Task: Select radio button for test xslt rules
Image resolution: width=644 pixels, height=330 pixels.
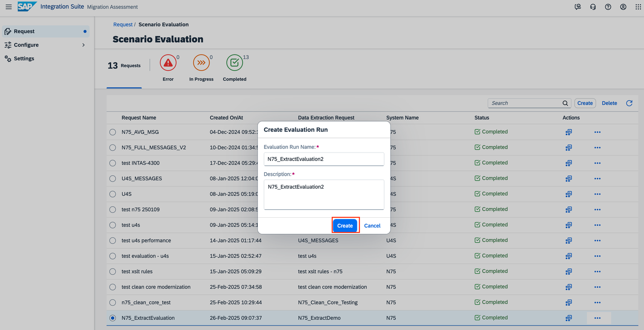Action: pos(113,271)
